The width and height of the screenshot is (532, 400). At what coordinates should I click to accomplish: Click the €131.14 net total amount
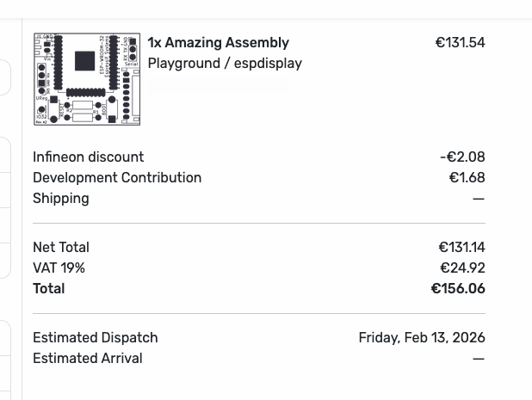(461, 247)
